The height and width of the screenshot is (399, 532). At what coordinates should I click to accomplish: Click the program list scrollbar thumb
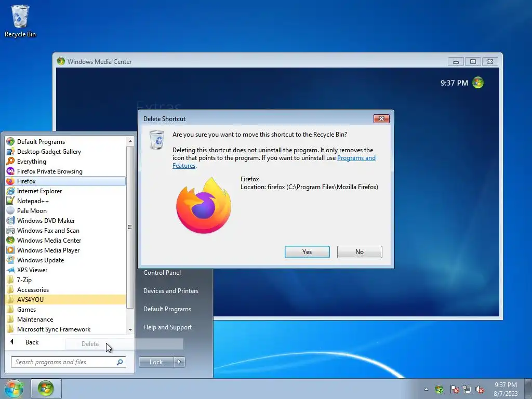(x=130, y=227)
